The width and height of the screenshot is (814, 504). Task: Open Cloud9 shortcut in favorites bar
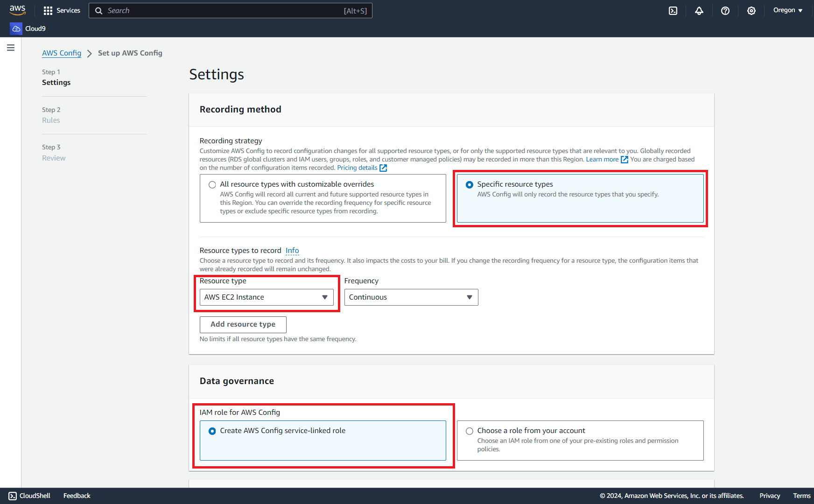click(35, 28)
